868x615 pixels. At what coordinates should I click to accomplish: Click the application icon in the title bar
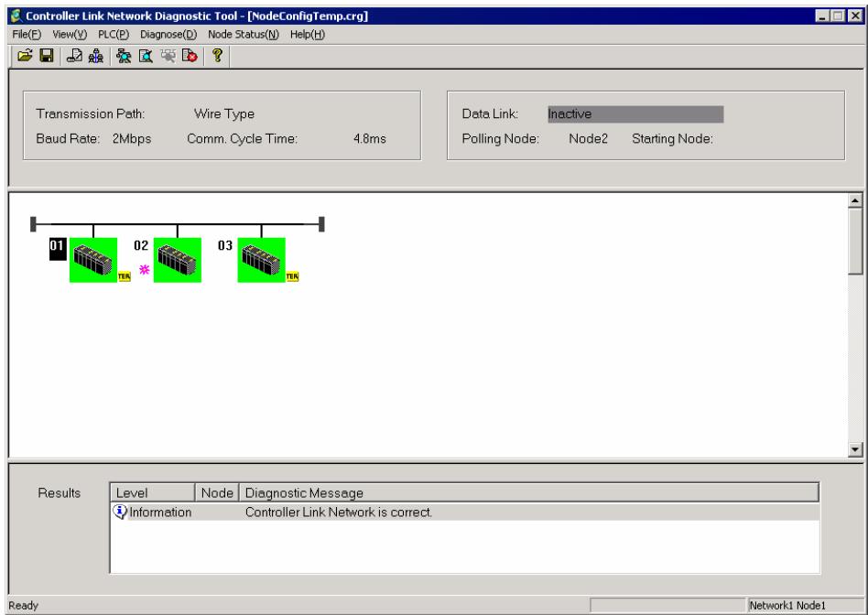click(16, 16)
